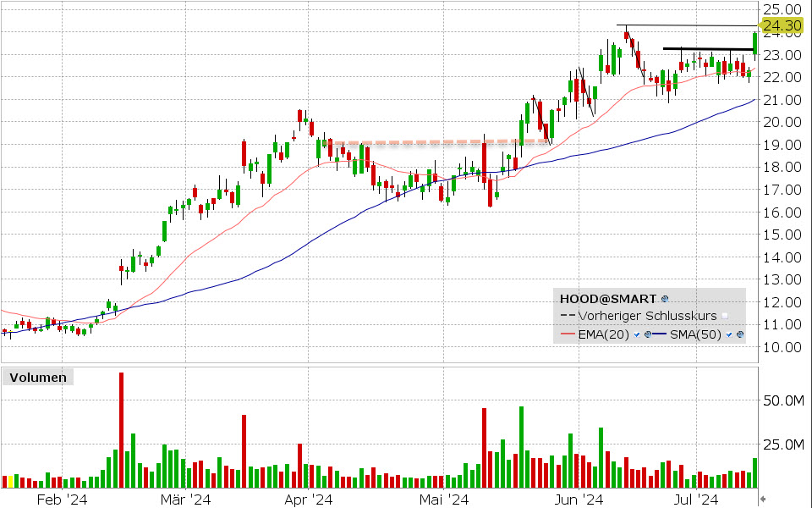The image size is (812, 508).
Task: Click scroll arrow at end of time axis
Action: click(x=762, y=500)
